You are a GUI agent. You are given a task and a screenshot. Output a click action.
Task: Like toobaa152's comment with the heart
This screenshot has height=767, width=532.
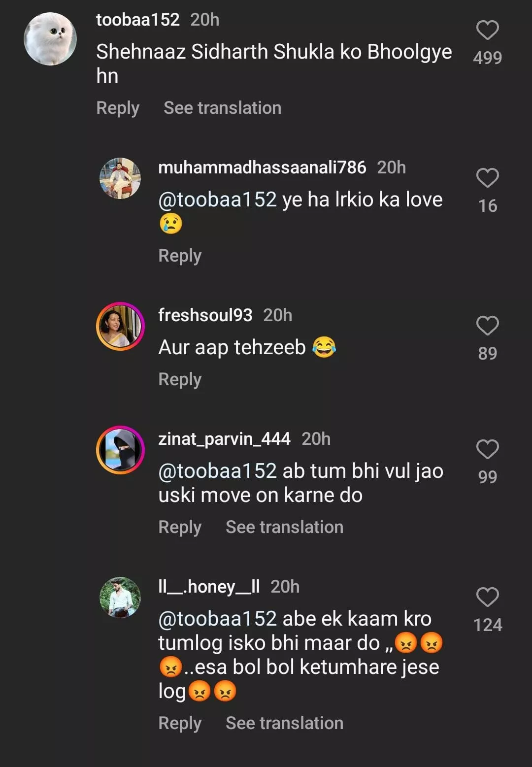point(487,31)
